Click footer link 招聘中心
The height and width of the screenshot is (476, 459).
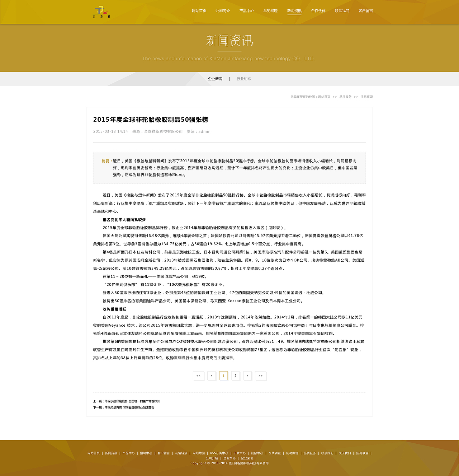point(146,453)
